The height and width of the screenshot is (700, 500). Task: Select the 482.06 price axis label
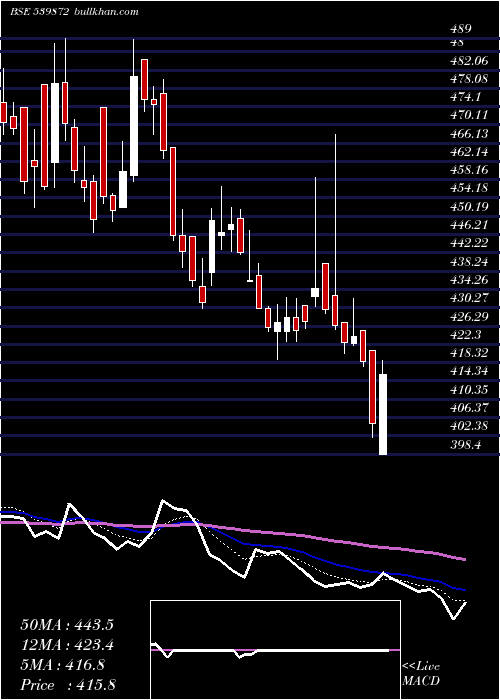469,61
